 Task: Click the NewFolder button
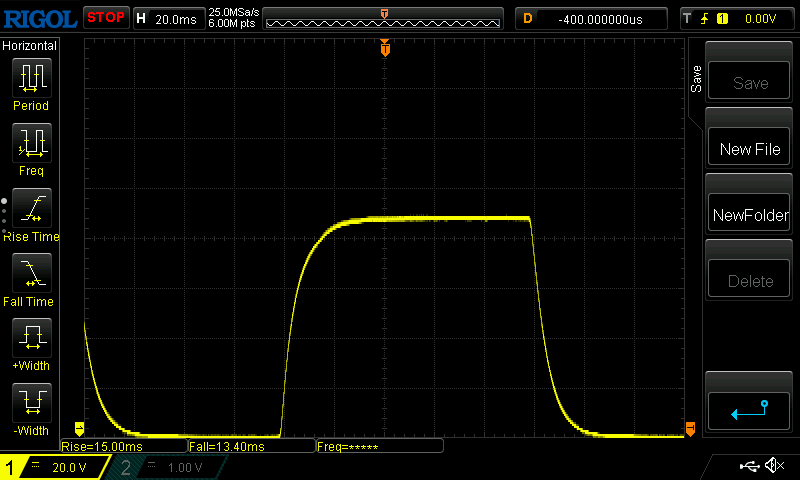748,213
